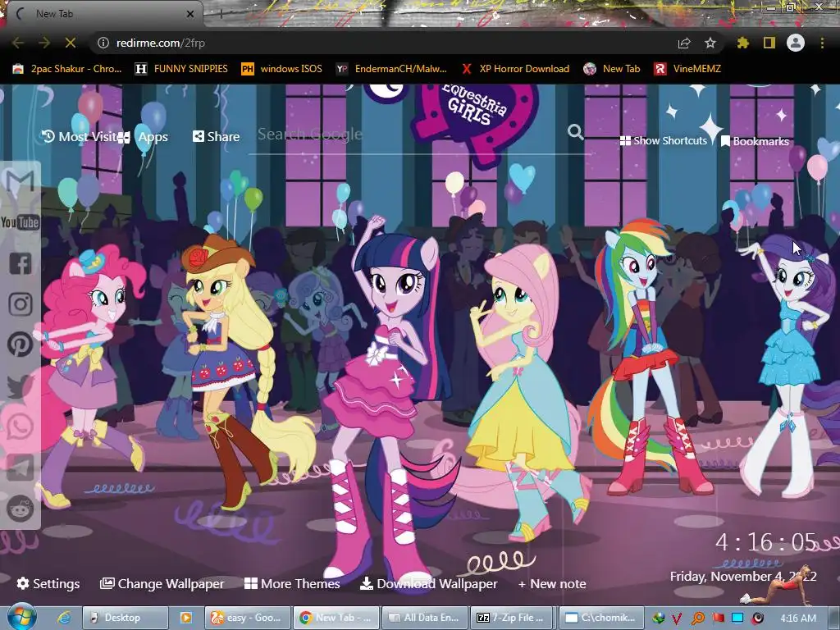Click the Search Google input field
The image size is (840, 630).
[x=407, y=134]
